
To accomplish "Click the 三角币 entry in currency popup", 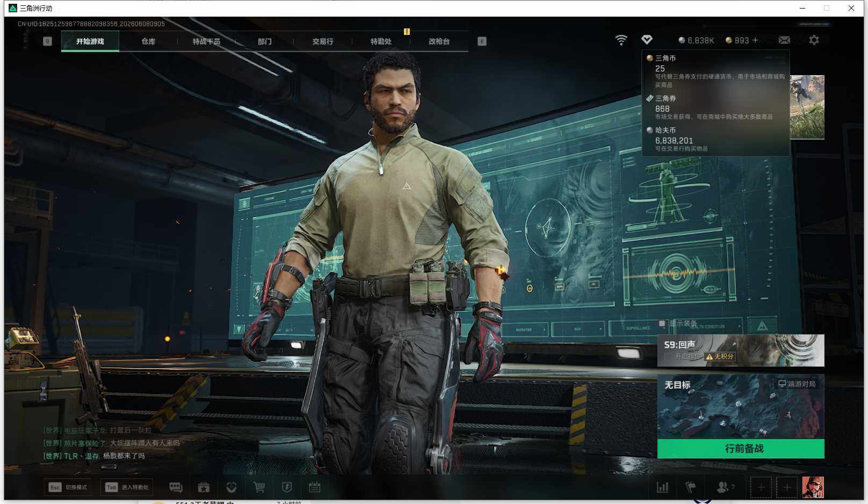I will (x=716, y=71).
